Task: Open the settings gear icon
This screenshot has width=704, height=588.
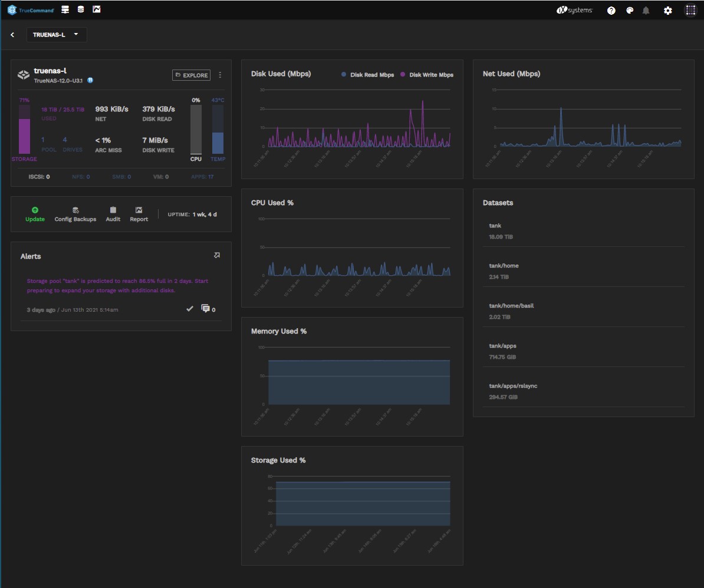Action: 667,11
